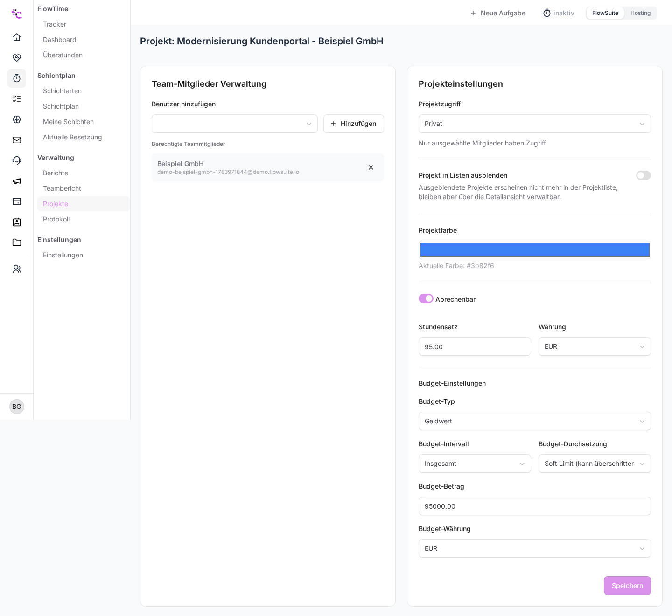Click the handshake icon in sidebar
Image resolution: width=672 pixels, height=616 pixels.
click(x=17, y=58)
